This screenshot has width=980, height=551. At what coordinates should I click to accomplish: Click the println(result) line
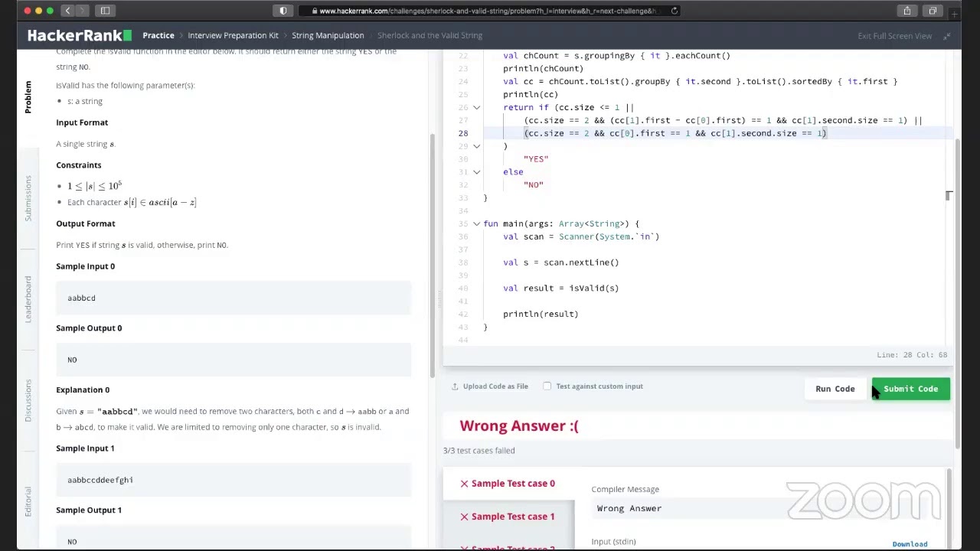pos(541,314)
